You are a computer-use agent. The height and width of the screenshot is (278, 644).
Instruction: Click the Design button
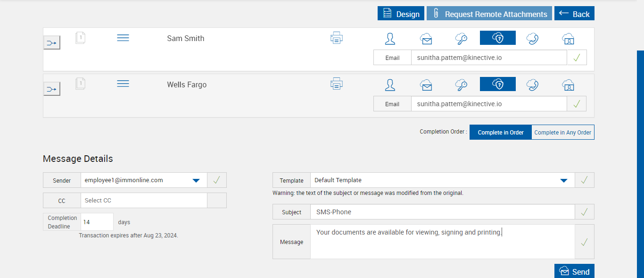(401, 14)
